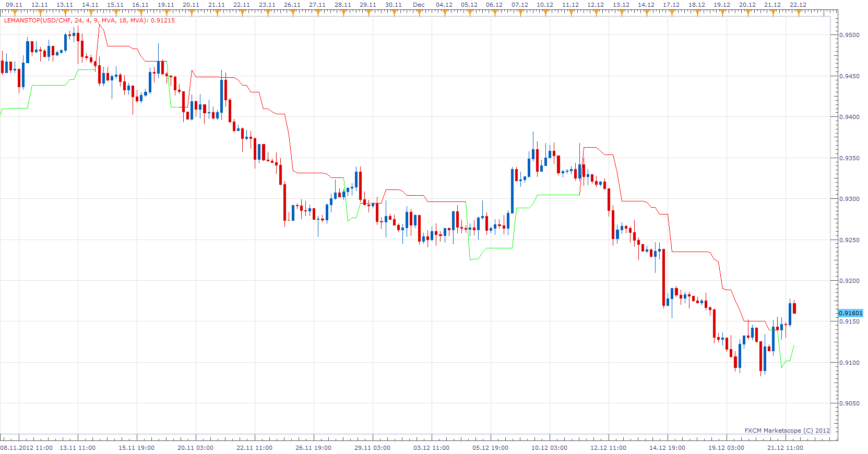Viewport: 868px width, 454px height.
Task: Click the 15.11 19:00 bottom time label
Action: (x=137, y=448)
